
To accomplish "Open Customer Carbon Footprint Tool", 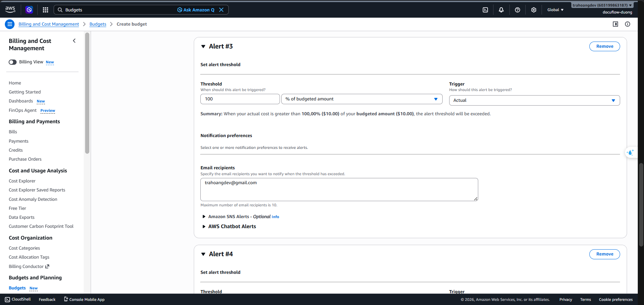I will (x=41, y=226).
